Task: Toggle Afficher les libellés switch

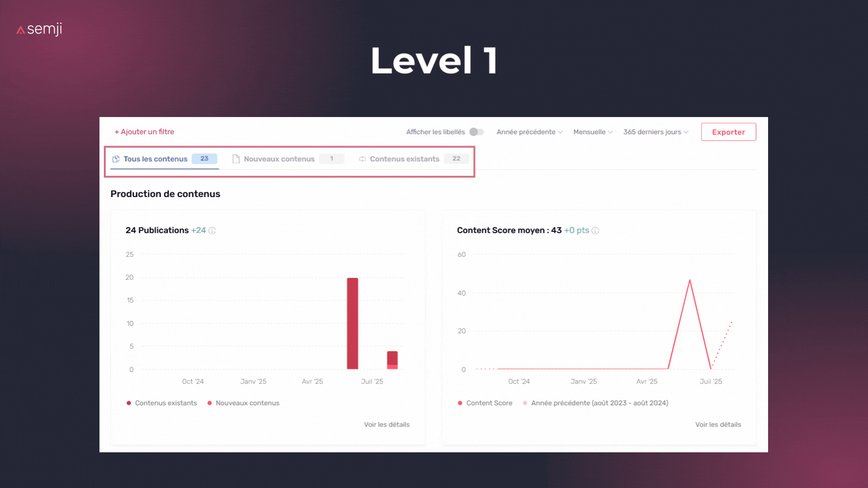Action: (x=476, y=132)
